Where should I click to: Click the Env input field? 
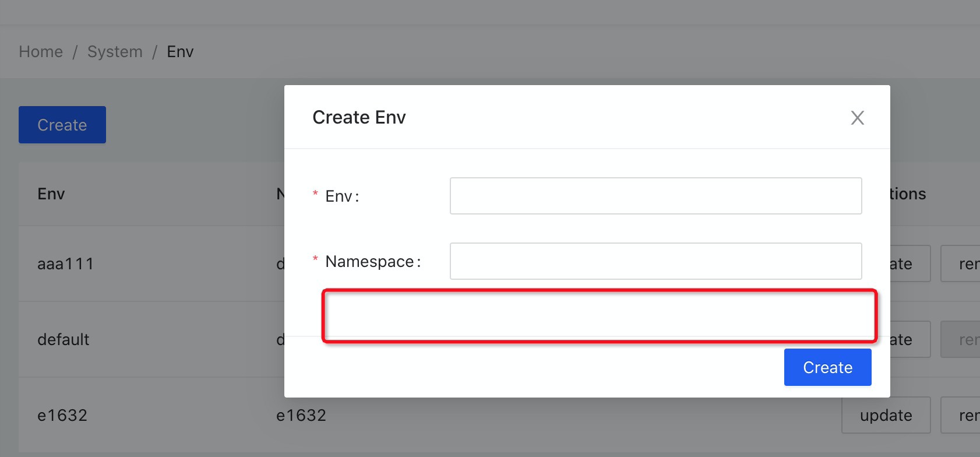655,196
